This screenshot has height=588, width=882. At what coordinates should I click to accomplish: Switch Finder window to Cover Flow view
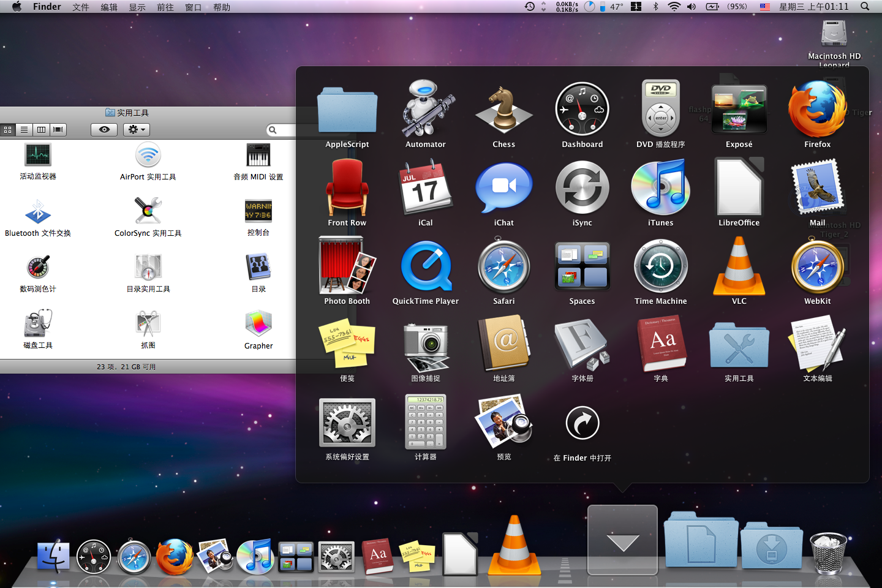[58, 130]
